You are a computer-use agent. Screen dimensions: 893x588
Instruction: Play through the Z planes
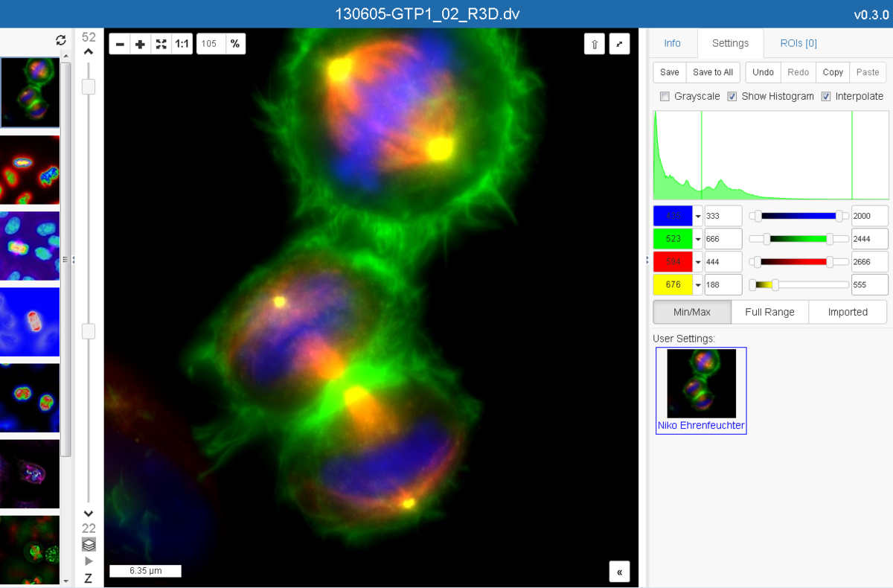(x=89, y=560)
